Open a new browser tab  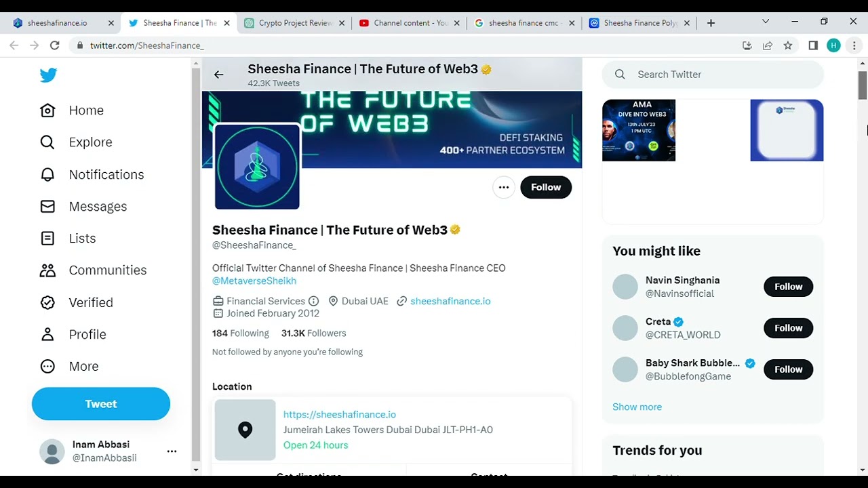tap(711, 23)
